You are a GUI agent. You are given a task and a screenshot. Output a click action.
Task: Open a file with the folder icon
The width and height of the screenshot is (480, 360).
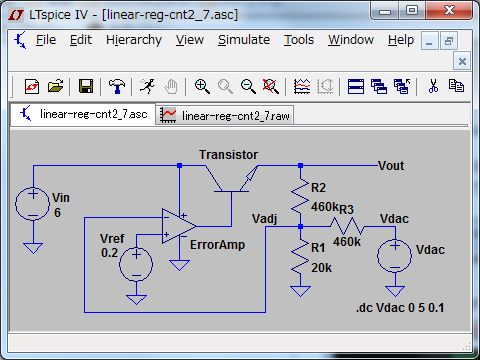[x=55, y=86]
